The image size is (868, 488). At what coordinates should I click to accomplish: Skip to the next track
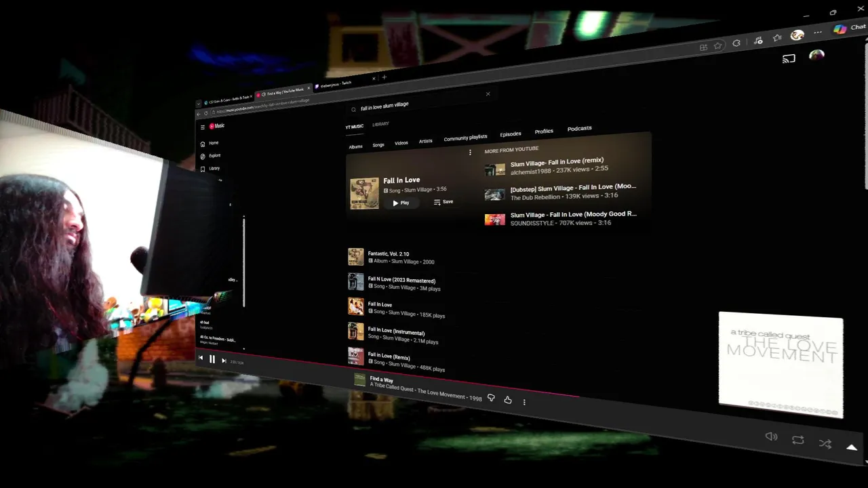[224, 361]
